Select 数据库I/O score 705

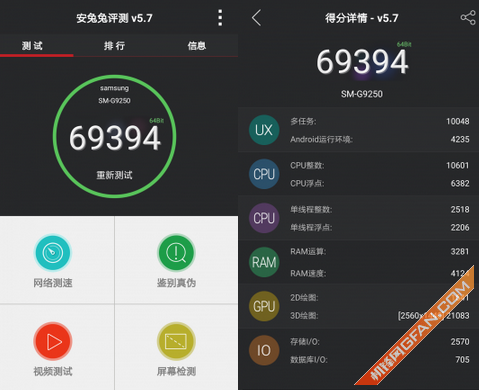click(462, 360)
